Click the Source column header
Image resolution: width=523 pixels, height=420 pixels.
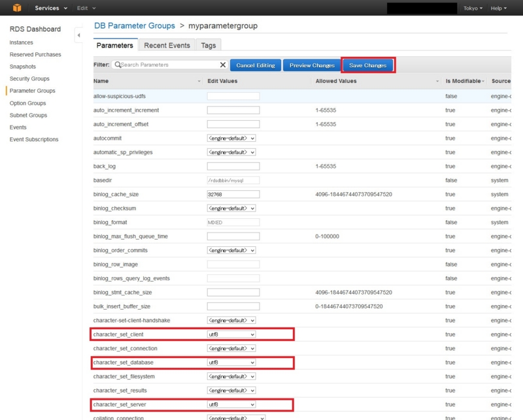tap(501, 81)
